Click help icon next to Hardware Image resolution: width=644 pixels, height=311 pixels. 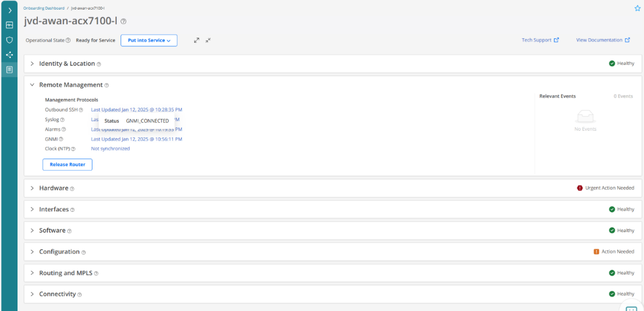pyautogui.click(x=72, y=189)
